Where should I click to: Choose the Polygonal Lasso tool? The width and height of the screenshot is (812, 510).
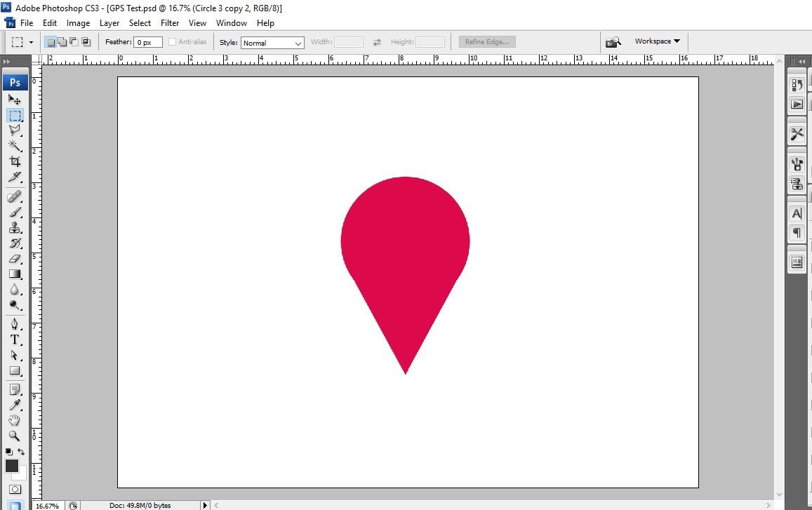(15, 130)
